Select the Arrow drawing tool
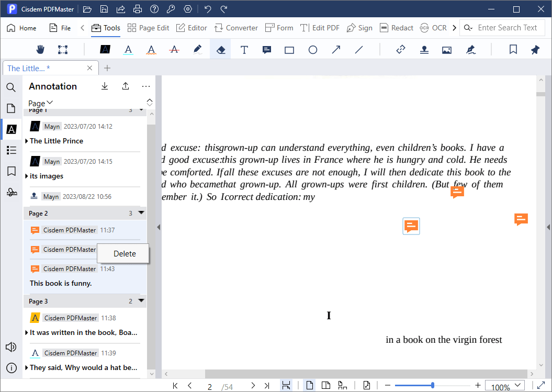 point(336,50)
